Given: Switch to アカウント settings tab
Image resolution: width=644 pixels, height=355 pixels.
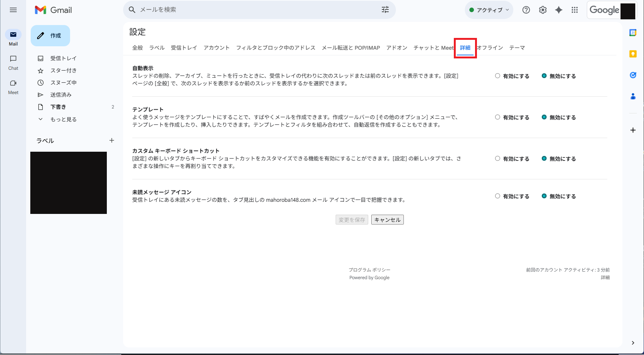Looking at the screenshot, I should (217, 48).
